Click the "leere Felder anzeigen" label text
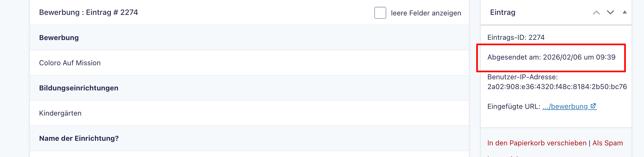 click(426, 13)
